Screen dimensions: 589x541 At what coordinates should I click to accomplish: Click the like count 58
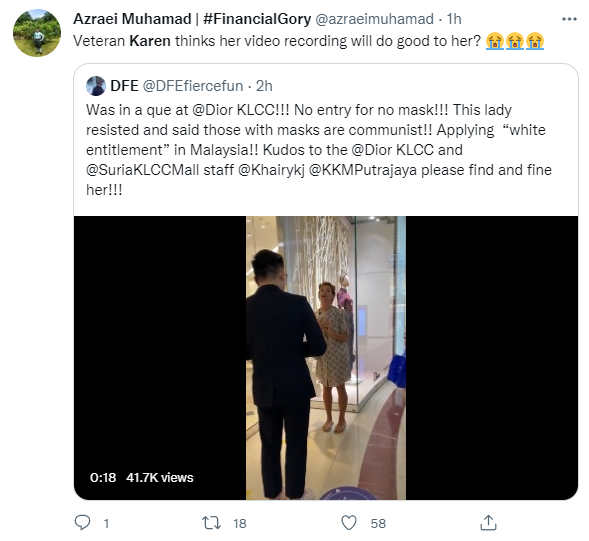click(x=378, y=523)
